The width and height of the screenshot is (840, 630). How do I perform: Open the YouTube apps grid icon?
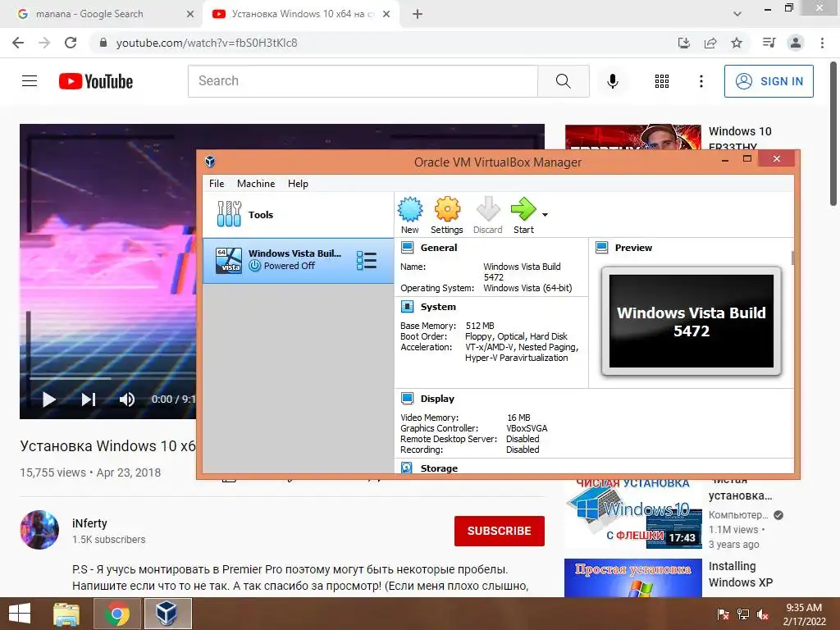pos(662,81)
